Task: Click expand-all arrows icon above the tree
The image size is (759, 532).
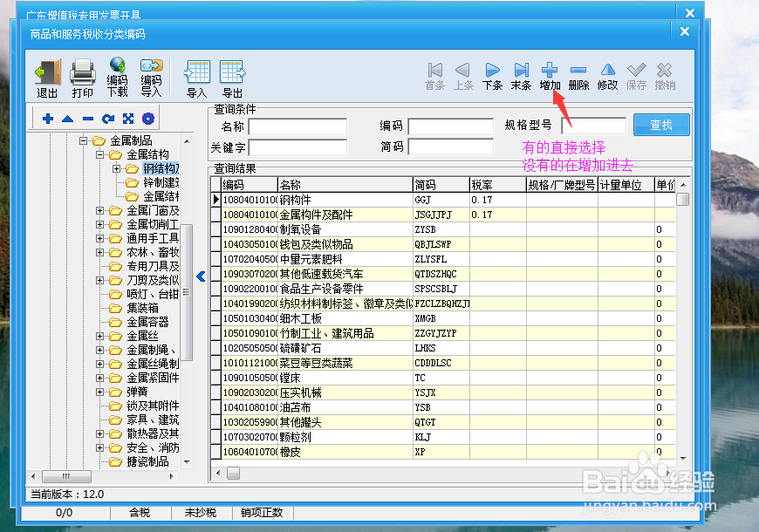Action: [127, 119]
